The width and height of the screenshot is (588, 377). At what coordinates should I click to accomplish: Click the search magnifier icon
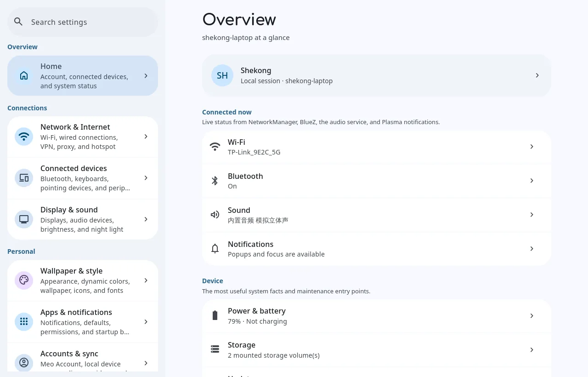[x=18, y=22]
